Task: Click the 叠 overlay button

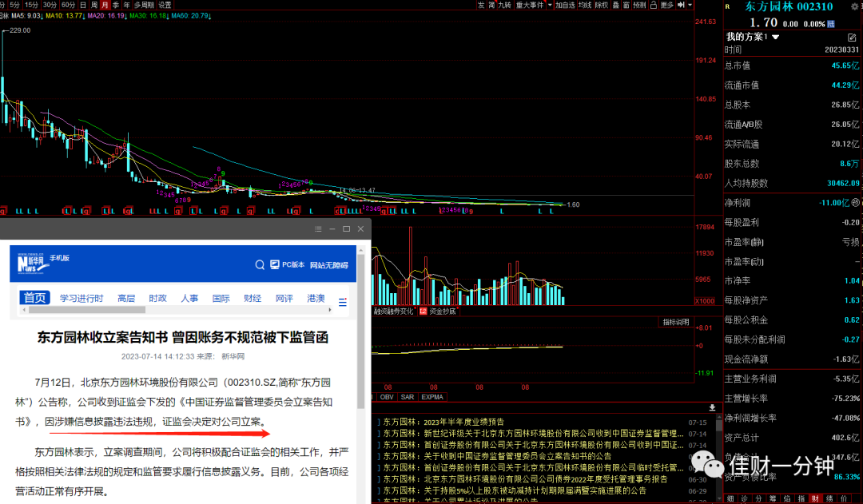Action: pyautogui.click(x=616, y=5)
